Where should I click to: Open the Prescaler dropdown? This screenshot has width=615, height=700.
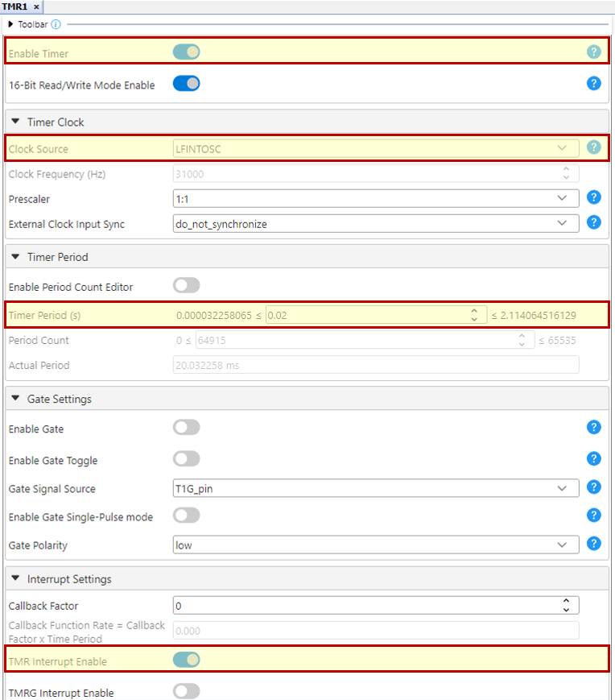tap(375, 198)
